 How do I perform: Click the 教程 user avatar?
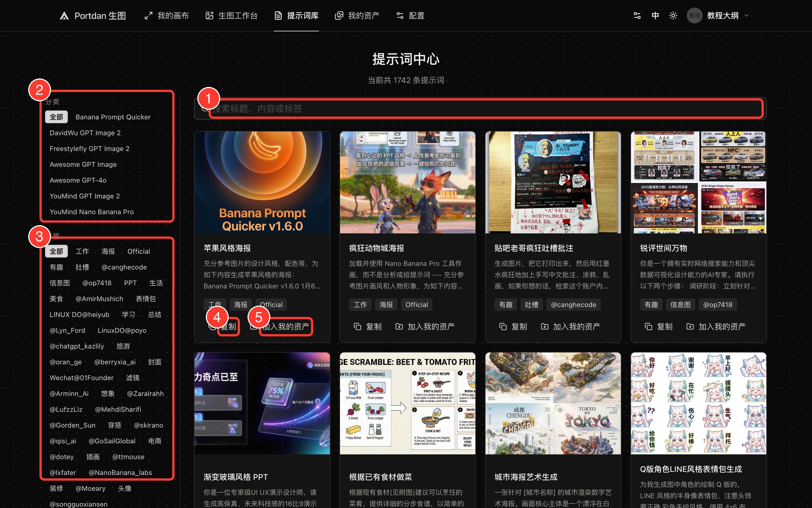[x=694, y=16]
